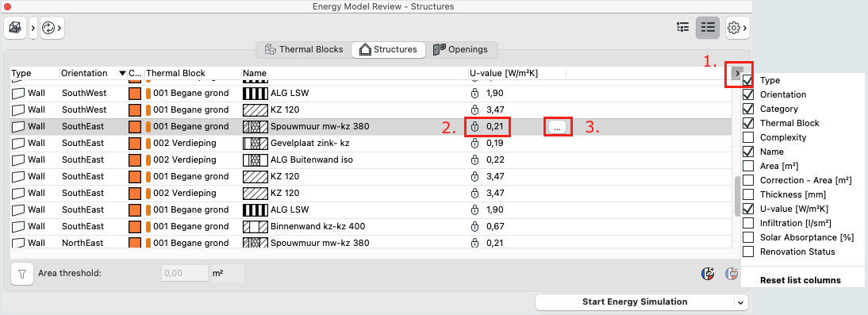Click the fill pattern icon of Gevelplaat zink- kz
This screenshot has width=868, height=315.
(x=255, y=144)
